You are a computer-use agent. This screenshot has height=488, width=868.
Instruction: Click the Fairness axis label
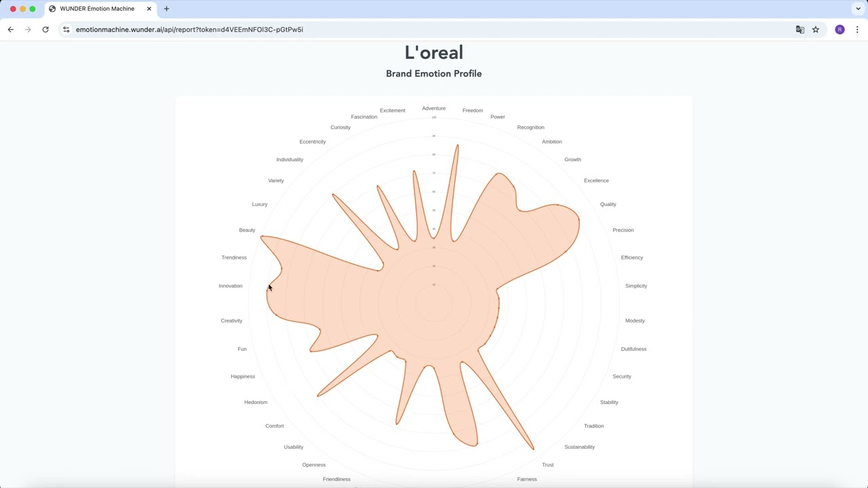tap(527, 479)
